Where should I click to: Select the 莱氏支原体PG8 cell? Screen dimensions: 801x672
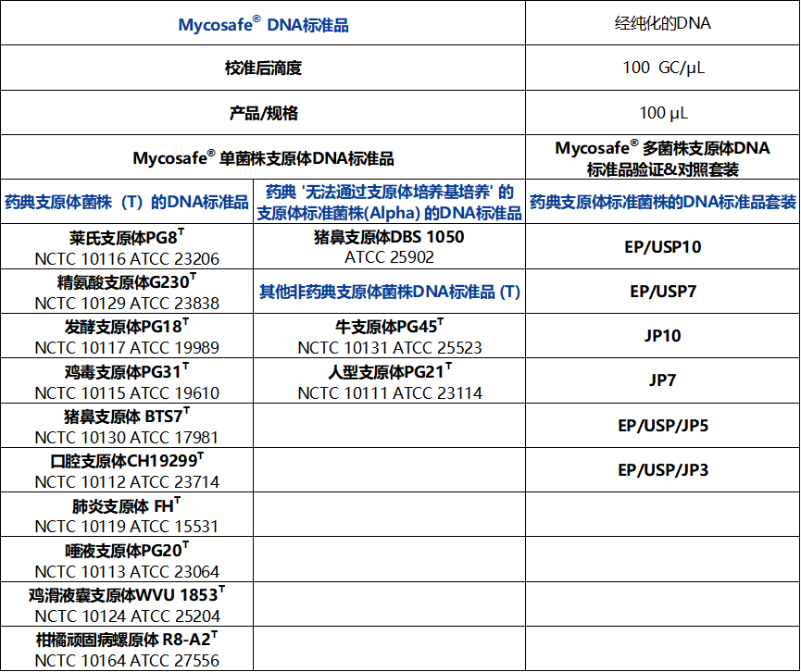[127, 247]
